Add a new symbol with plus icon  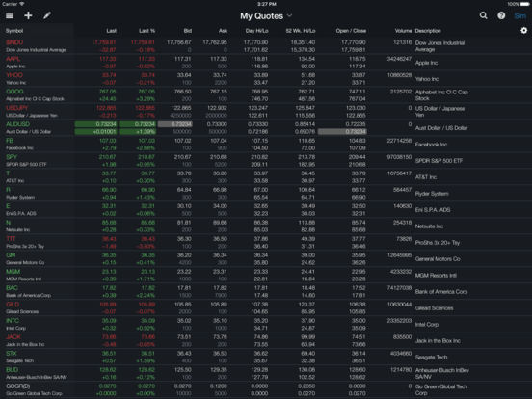point(28,15)
